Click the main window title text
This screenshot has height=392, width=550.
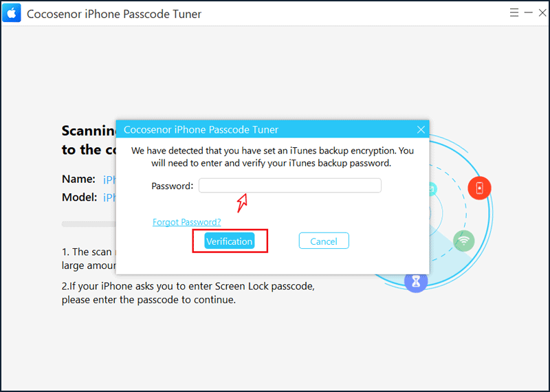(x=114, y=14)
